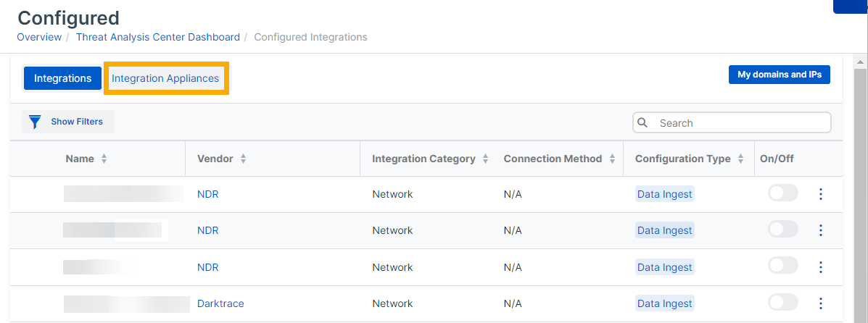Sort by Configuration Type column
The height and width of the screenshot is (323, 868).
pos(740,159)
